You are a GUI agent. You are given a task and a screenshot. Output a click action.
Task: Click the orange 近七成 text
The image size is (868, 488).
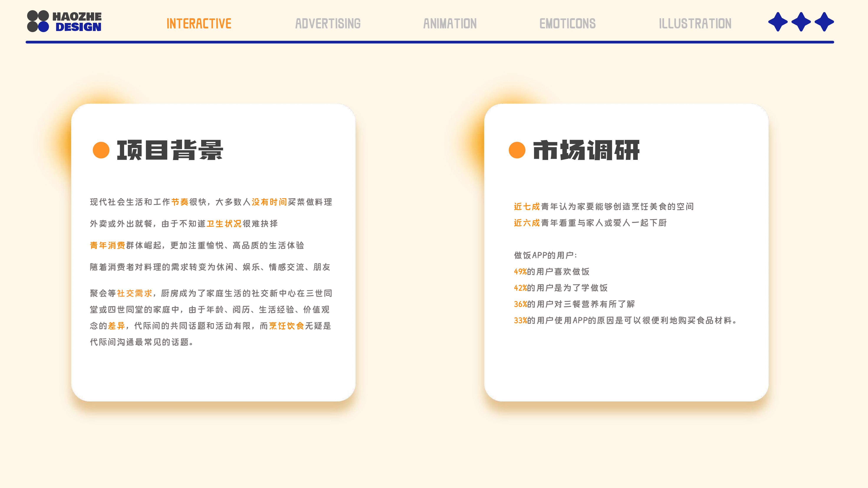(x=527, y=206)
